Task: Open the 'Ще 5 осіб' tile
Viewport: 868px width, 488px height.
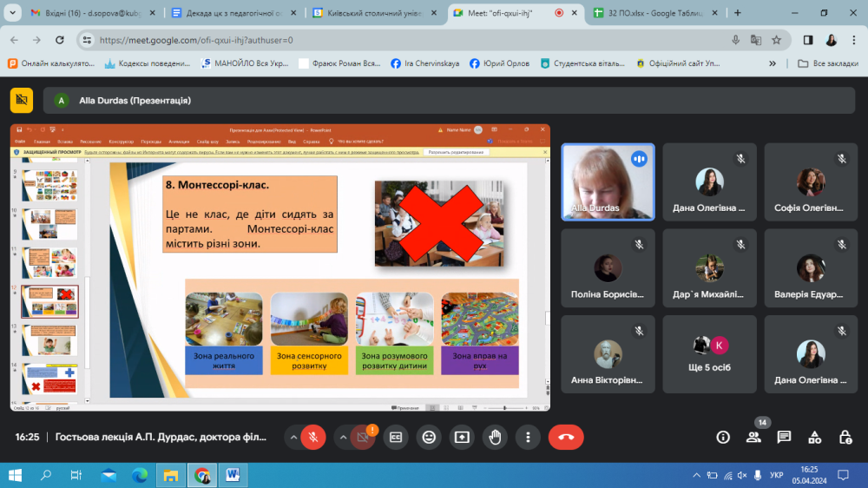Action: click(709, 354)
